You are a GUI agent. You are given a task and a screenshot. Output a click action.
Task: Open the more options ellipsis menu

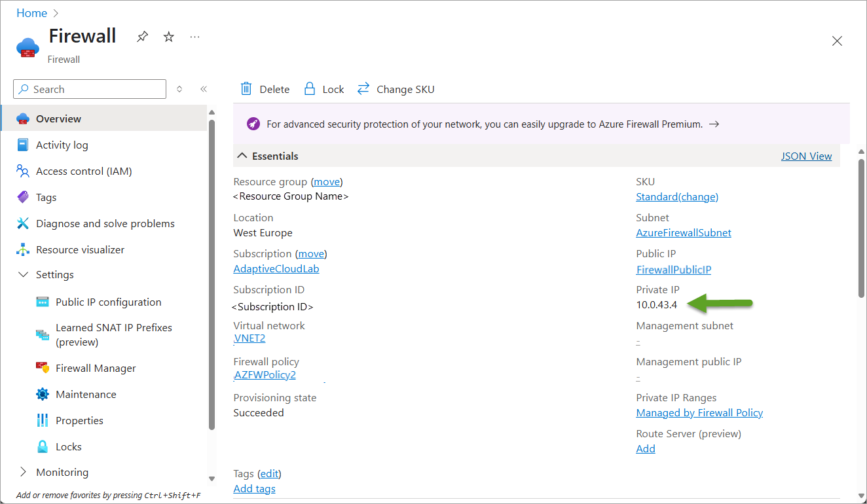[x=195, y=37]
